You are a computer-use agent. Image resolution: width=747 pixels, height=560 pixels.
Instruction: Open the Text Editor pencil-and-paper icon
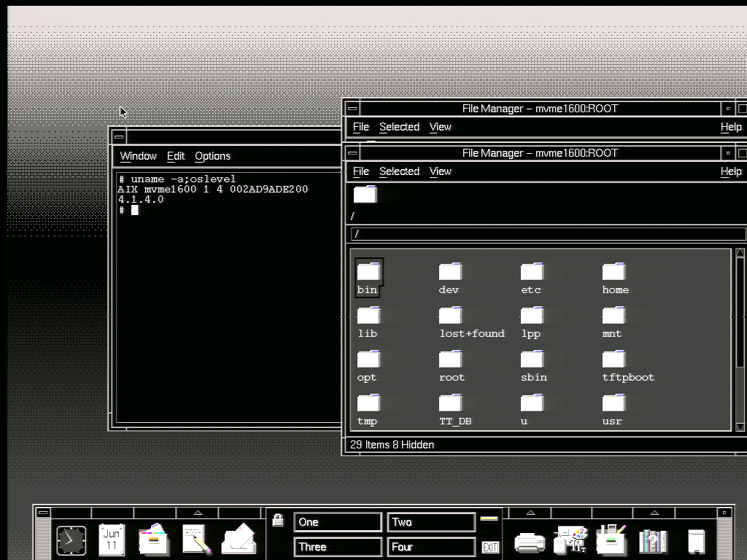click(x=197, y=540)
